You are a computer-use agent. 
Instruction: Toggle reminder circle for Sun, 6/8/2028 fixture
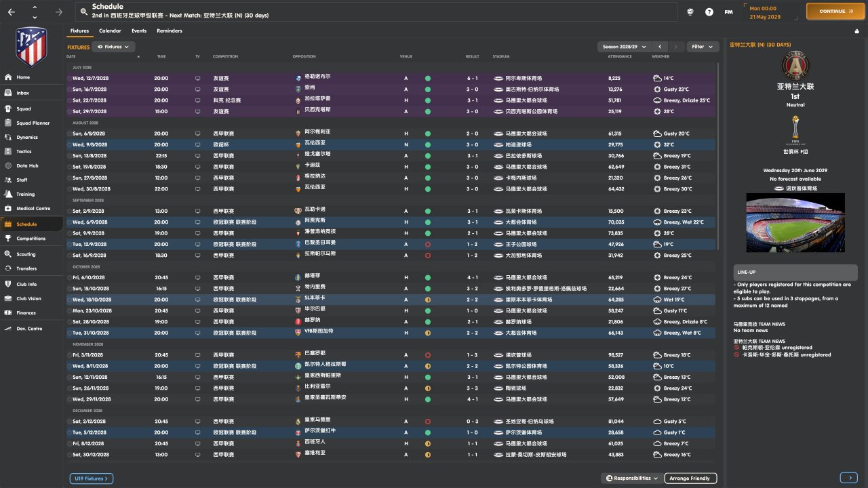(x=69, y=134)
